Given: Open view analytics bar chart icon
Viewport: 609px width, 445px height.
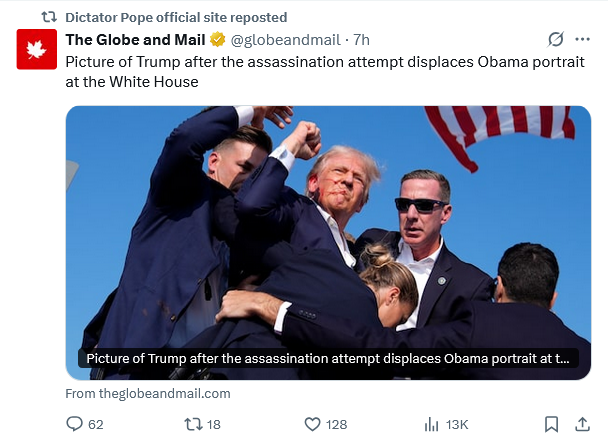Looking at the screenshot, I should pos(432,425).
